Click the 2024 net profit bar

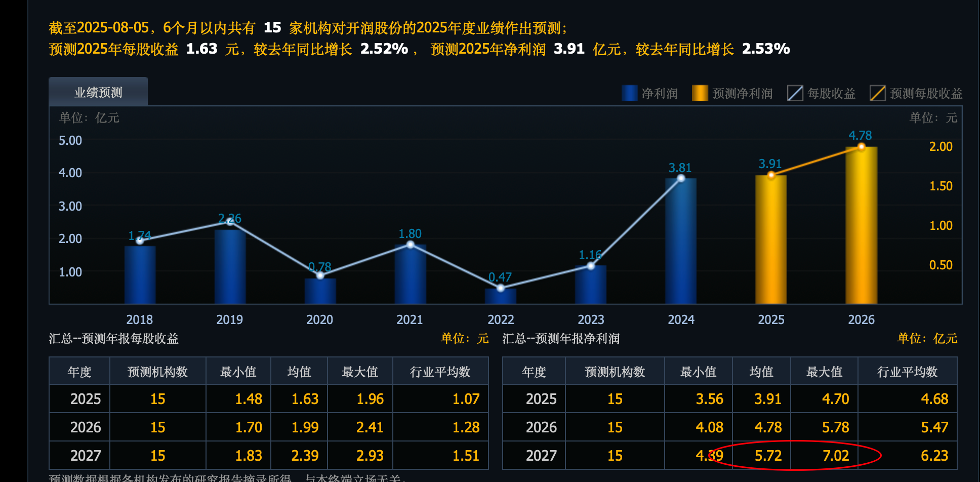(x=680, y=241)
